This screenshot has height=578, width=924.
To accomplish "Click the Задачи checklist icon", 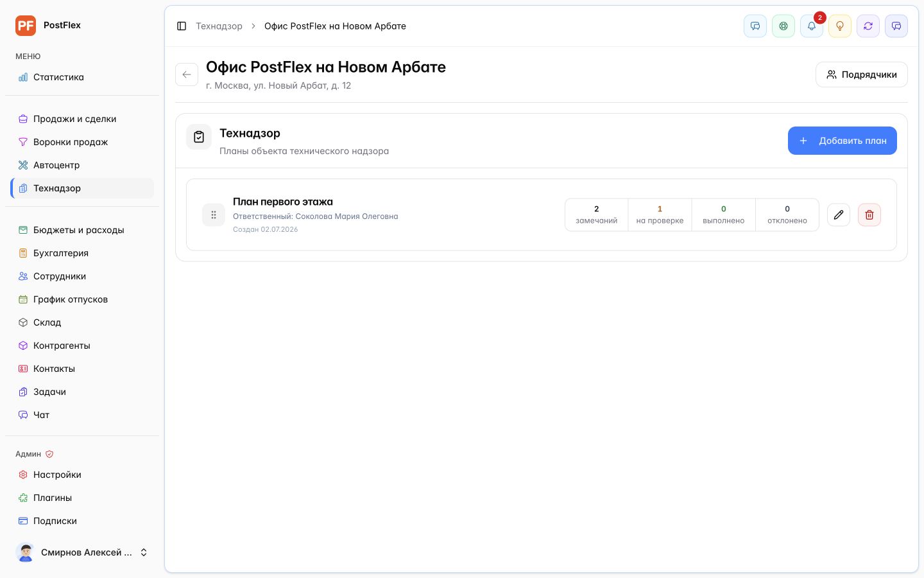I will (x=23, y=392).
